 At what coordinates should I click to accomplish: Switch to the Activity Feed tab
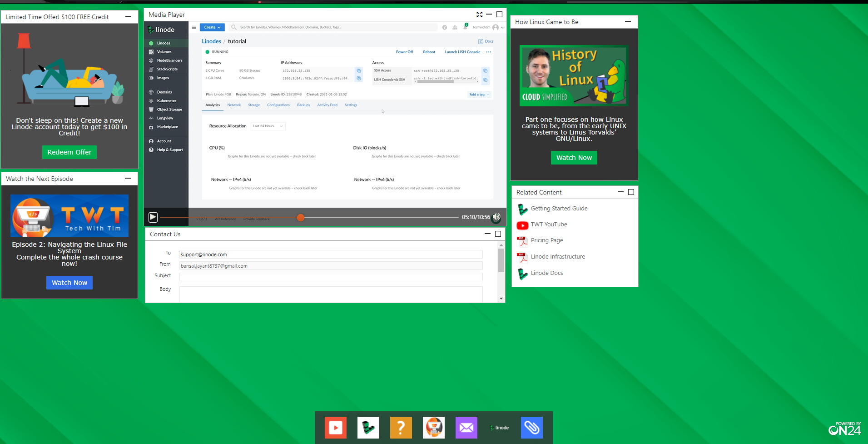pos(327,105)
